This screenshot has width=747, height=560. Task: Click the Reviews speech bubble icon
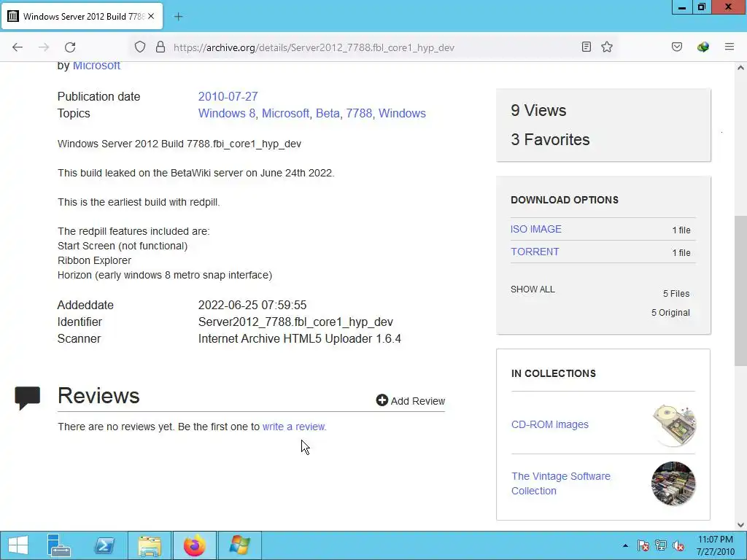coord(27,398)
